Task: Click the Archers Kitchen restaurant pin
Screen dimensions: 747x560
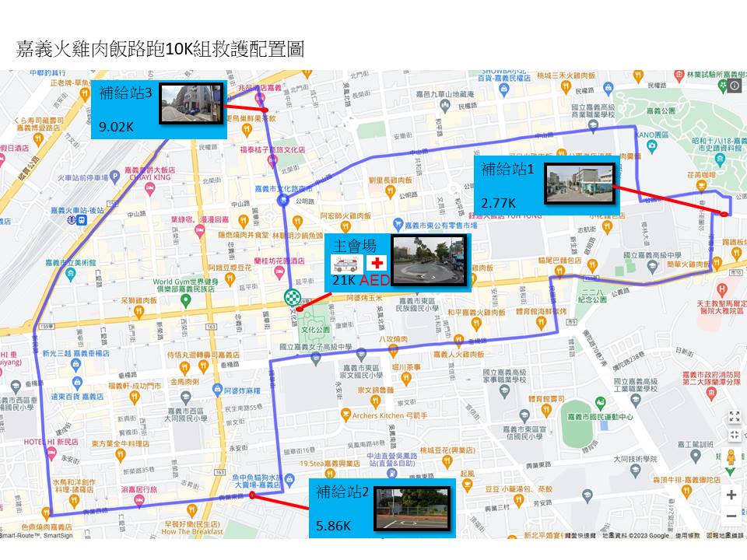Action: pyautogui.click(x=345, y=415)
